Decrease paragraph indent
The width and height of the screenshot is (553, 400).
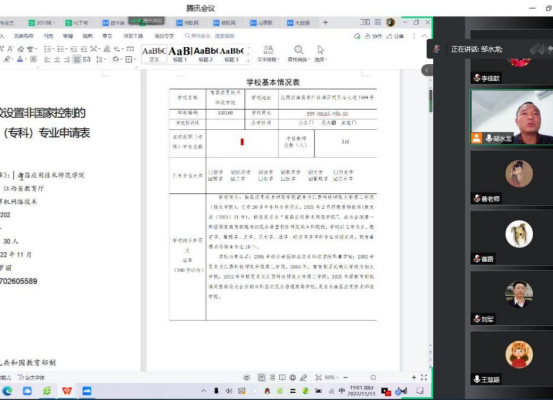73,49
